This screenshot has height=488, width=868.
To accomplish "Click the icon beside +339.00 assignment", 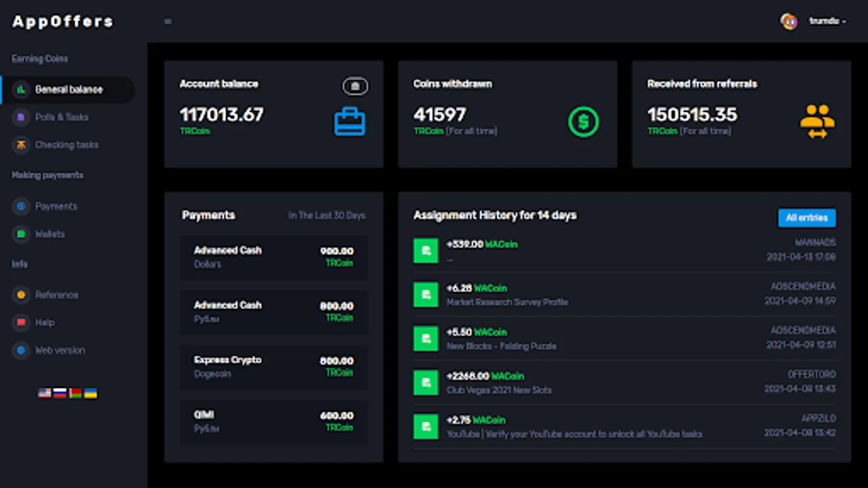I will pos(426,251).
